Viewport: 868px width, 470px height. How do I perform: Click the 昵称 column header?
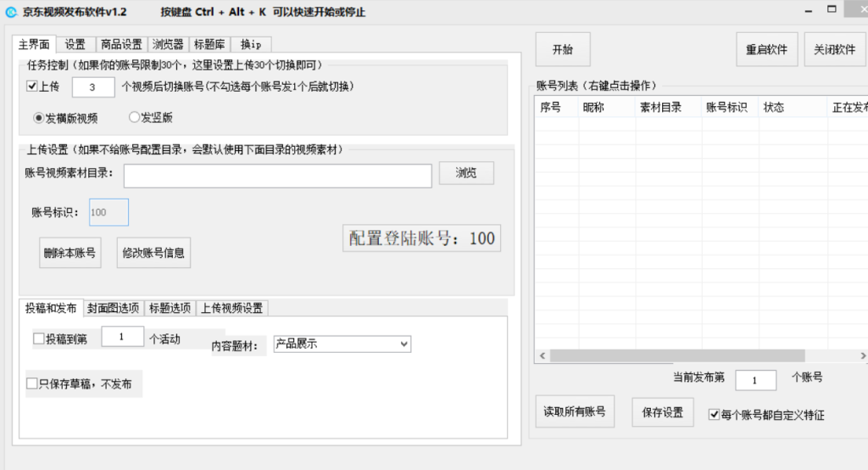click(607, 107)
